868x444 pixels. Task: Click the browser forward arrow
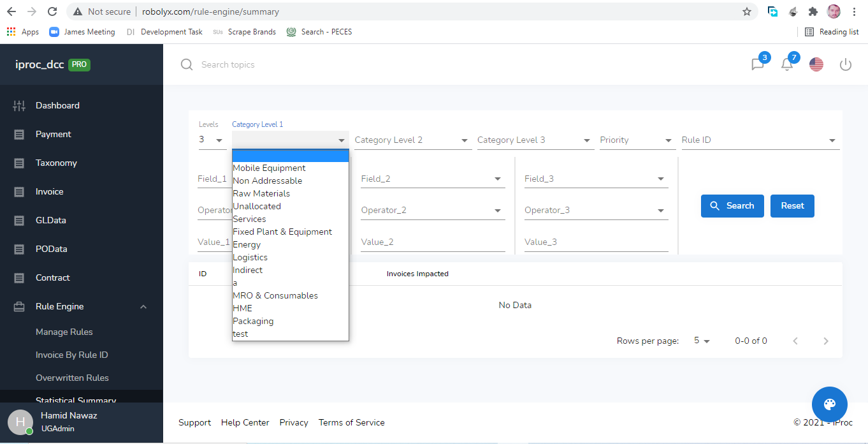point(32,11)
